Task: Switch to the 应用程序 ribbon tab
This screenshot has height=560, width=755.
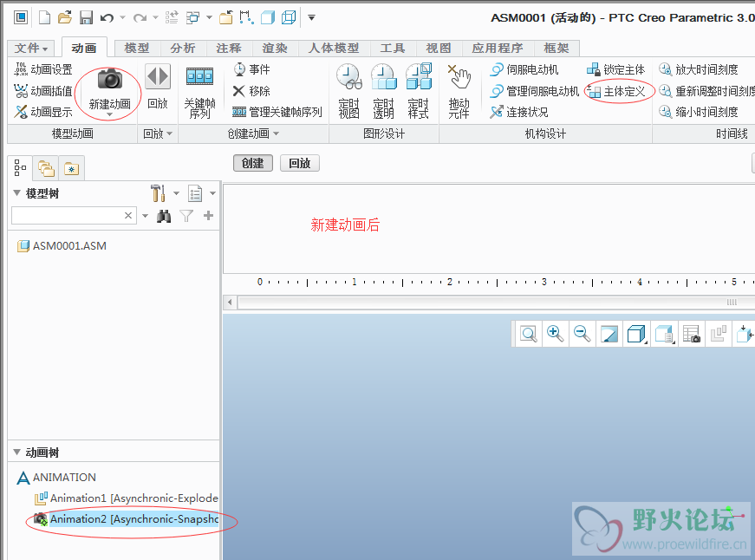Action: pos(498,49)
